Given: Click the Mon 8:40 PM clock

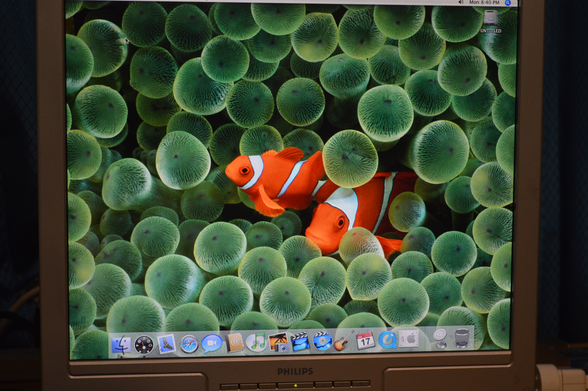Looking at the screenshot, I should [x=484, y=3].
